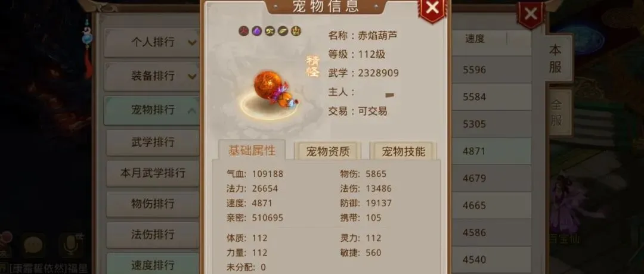This screenshot has height=274, width=644.
Task: Expand the 个人排行 category
Action: [151, 42]
